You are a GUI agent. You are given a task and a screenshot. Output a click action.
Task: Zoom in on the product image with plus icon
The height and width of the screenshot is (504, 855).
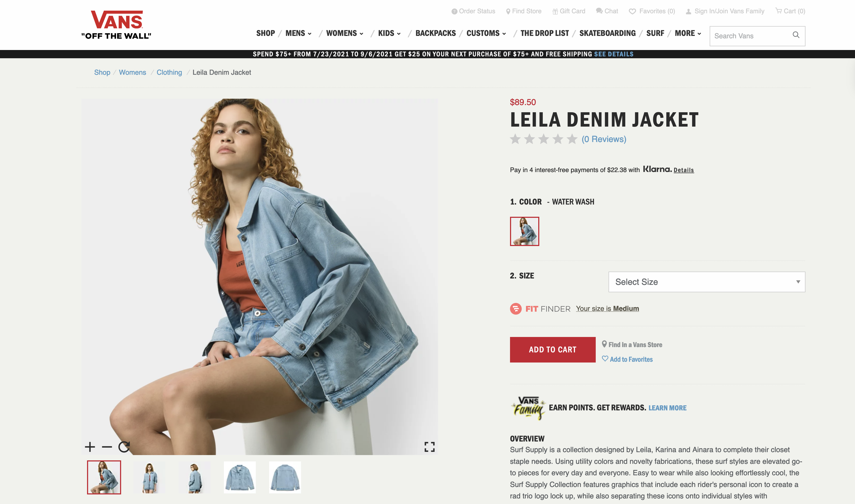point(90,447)
